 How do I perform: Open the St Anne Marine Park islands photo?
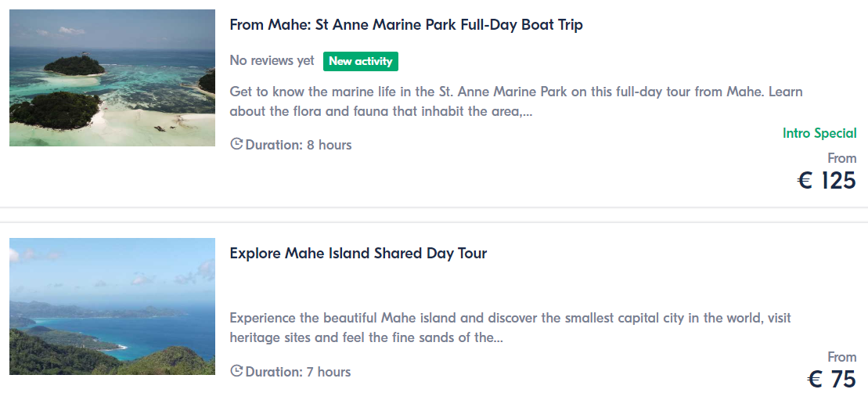112,77
